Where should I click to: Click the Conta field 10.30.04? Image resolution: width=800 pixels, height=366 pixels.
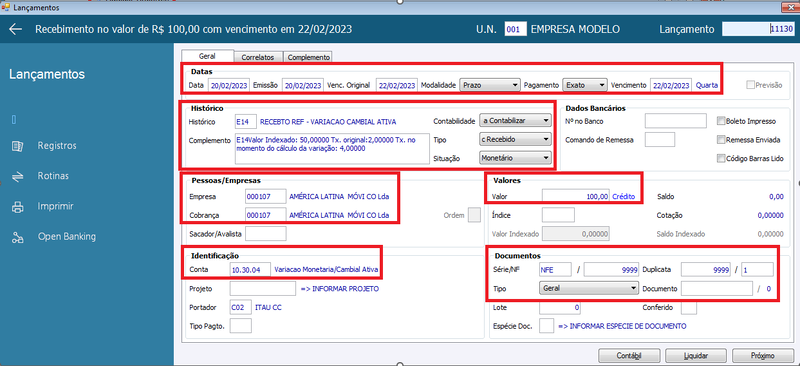point(250,270)
